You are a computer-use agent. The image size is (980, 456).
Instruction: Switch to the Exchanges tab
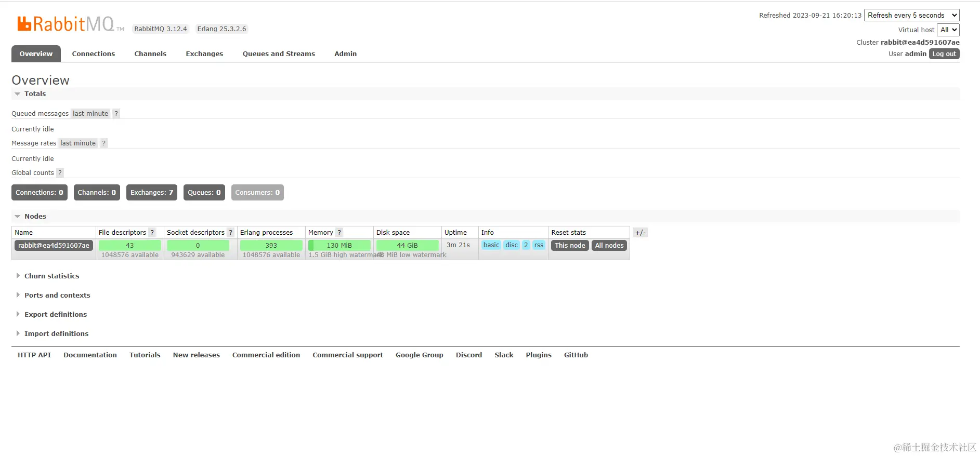204,54
